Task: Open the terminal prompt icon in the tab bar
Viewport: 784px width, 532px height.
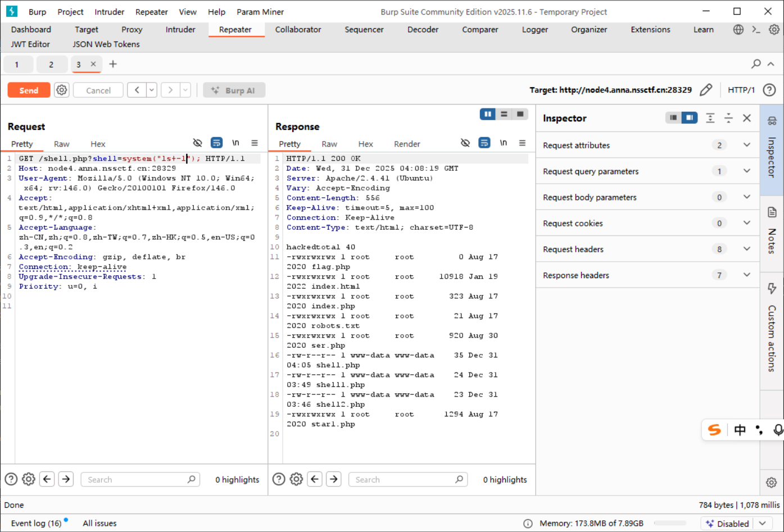Action: [x=756, y=30]
